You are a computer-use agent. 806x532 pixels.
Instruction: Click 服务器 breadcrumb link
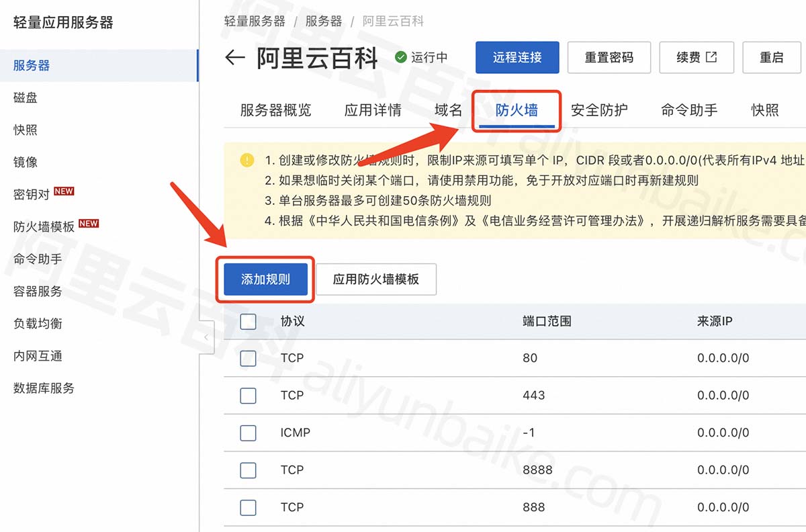pos(324,21)
